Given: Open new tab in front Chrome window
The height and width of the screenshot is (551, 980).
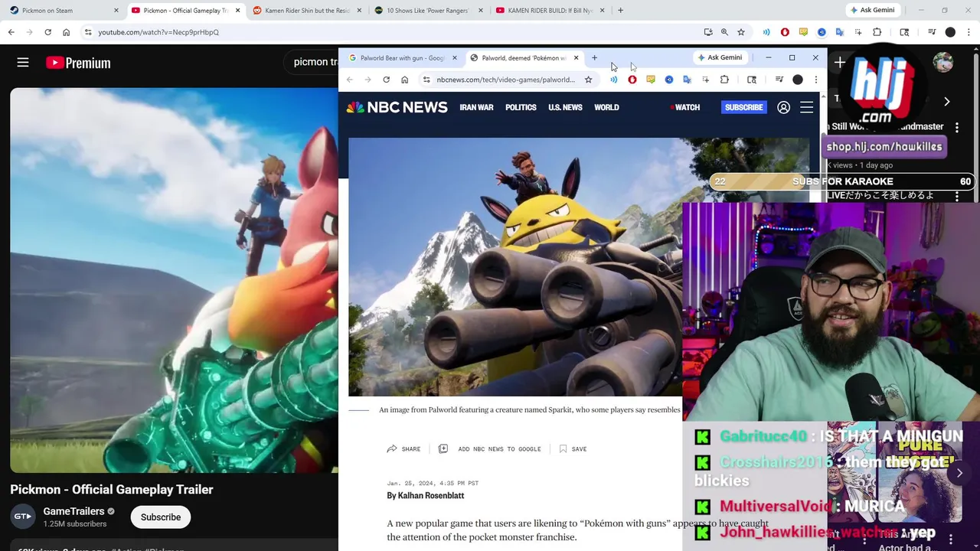Looking at the screenshot, I should (594, 58).
